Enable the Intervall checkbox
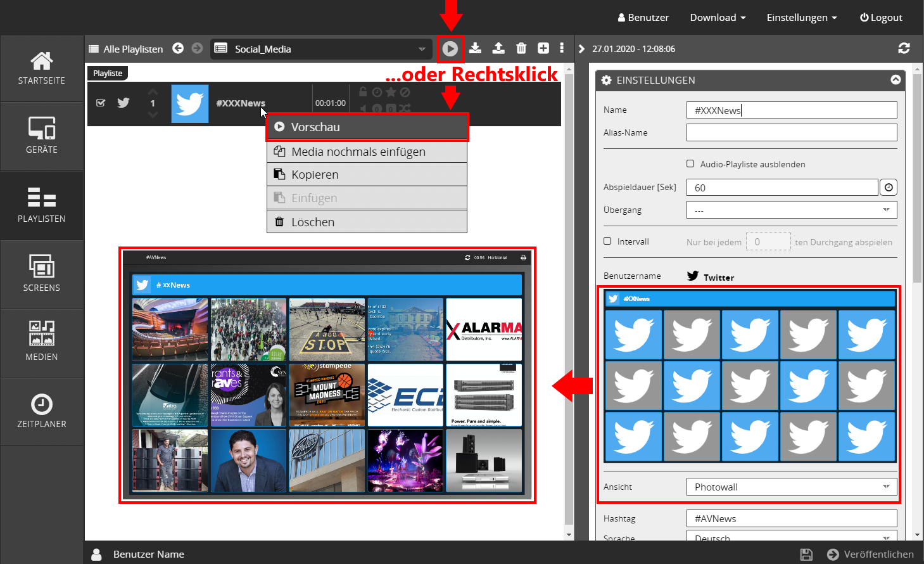The width and height of the screenshot is (924, 564). click(x=607, y=241)
